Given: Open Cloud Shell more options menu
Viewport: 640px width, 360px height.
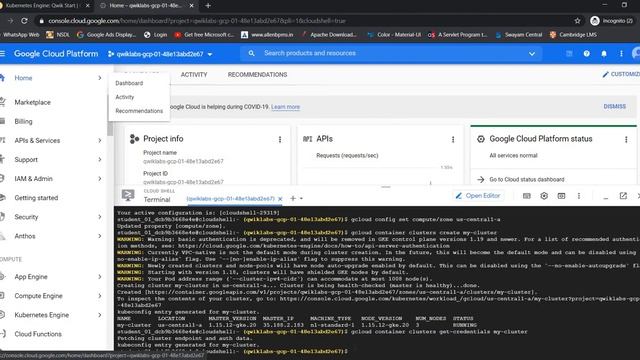Looking at the screenshot, I should click(579, 196).
